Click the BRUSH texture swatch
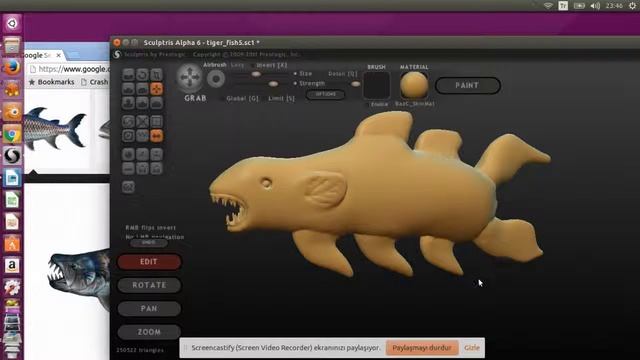 [376, 85]
